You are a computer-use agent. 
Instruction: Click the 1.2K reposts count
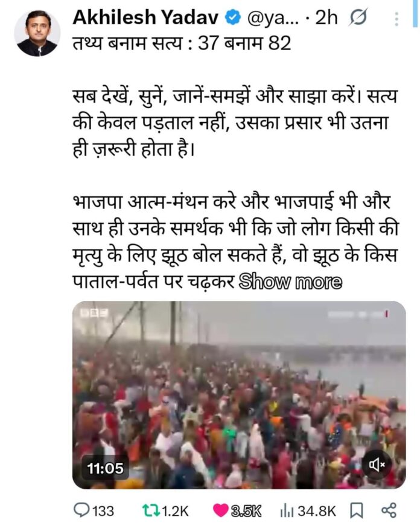tap(175, 511)
